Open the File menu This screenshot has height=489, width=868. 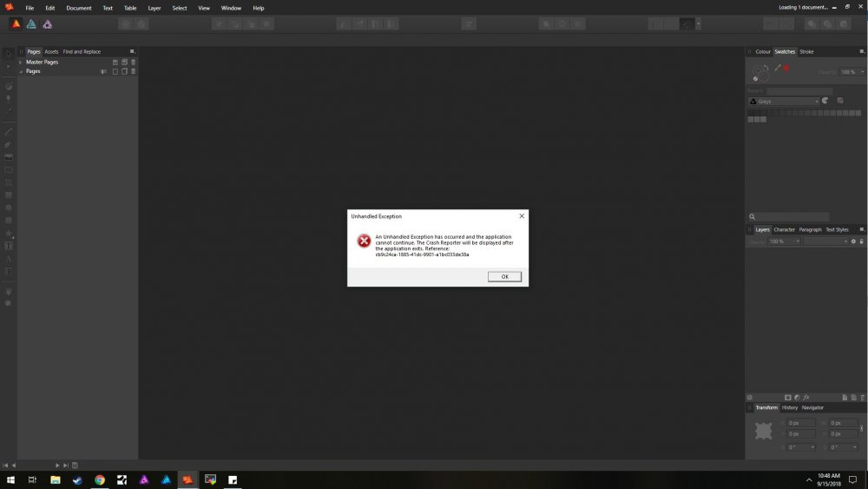point(30,9)
